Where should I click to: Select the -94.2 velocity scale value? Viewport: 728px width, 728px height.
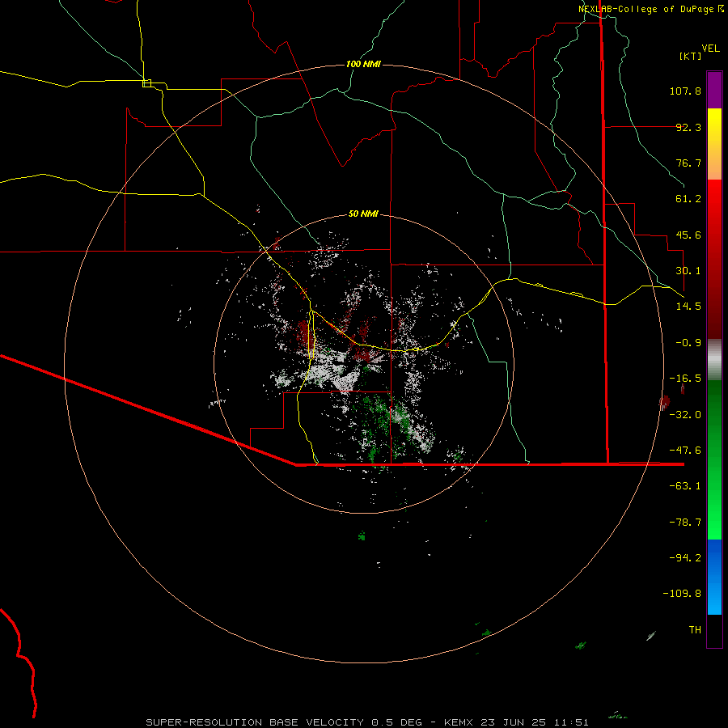click(x=685, y=558)
